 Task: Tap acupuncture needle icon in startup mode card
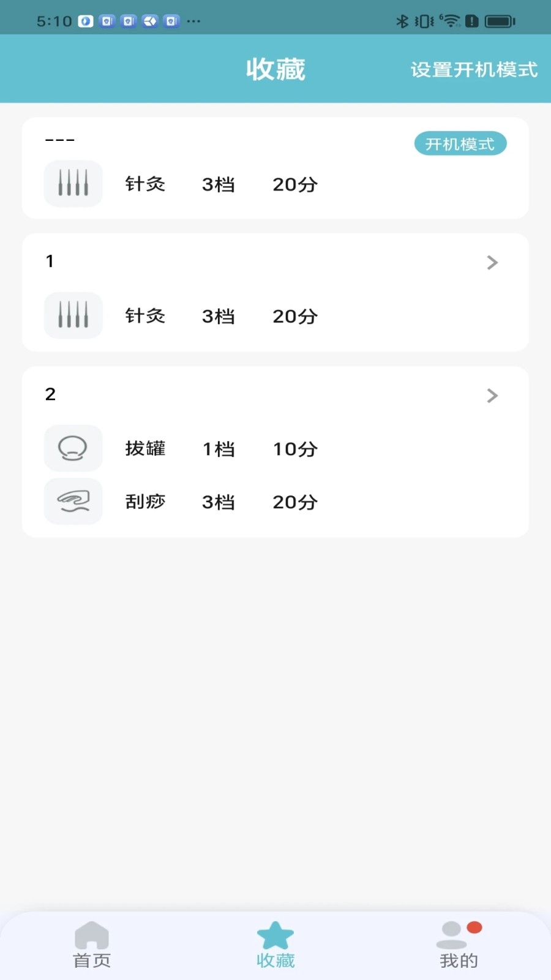(x=73, y=184)
